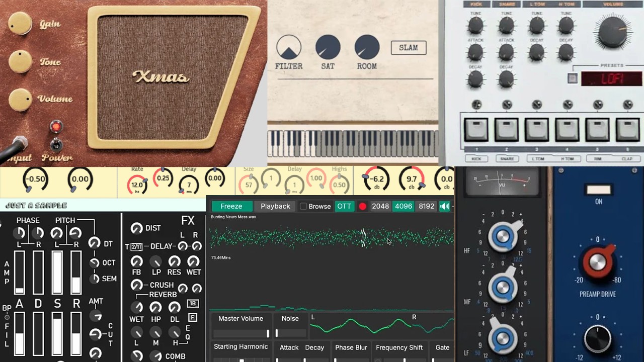Click the CLAP label on the drum machine
Image resolution: width=644 pixels, height=362 pixels.
pos(627,159)
